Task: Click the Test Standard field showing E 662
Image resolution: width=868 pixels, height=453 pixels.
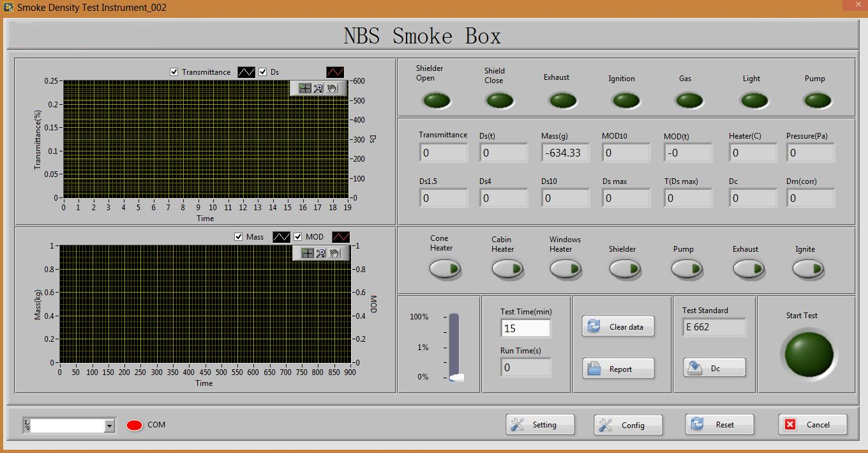Action: coord(714,327)
